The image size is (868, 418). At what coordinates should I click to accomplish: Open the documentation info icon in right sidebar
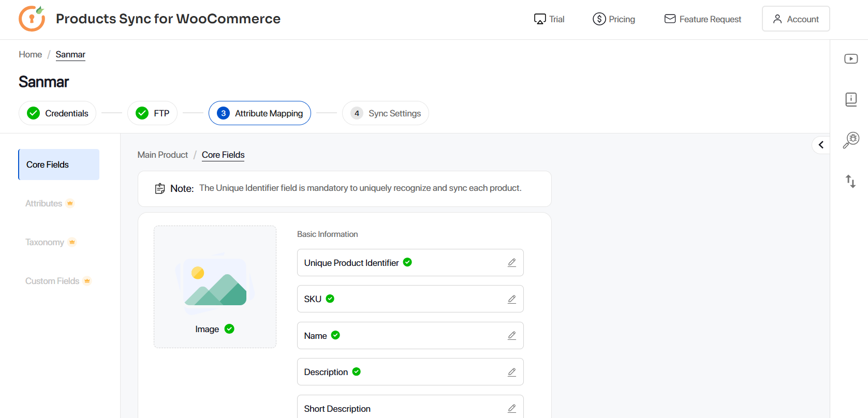pyautogui.click(x=850, y=99)
